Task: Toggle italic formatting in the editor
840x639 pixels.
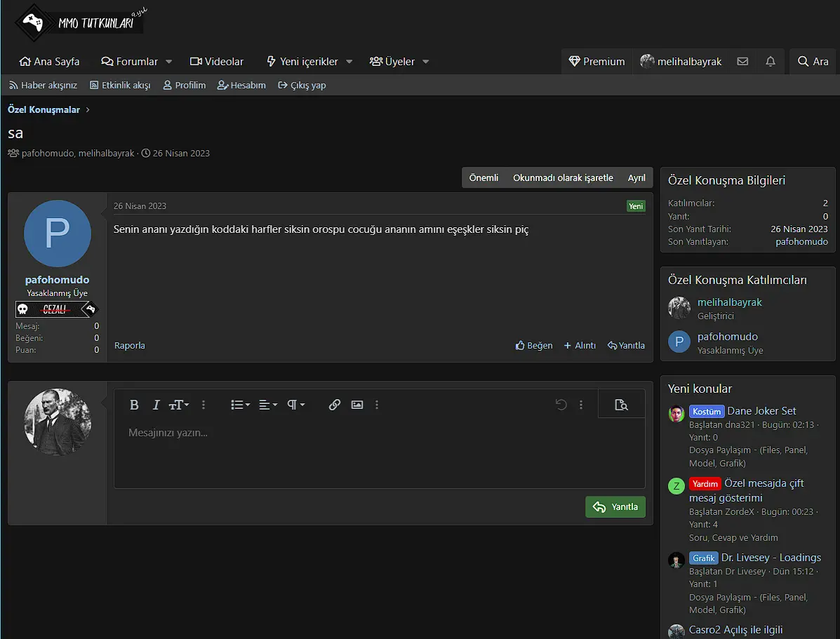Action: [x=156, y=405]
